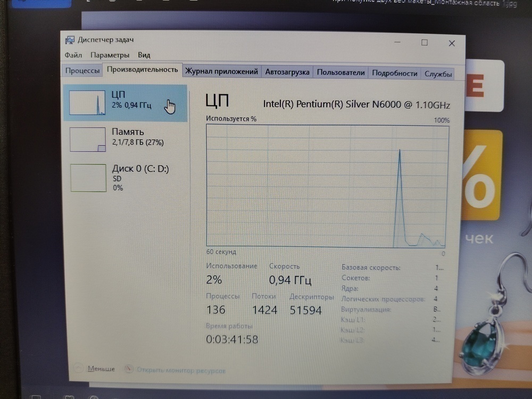Viewport: 532px width, 399px height.
Task: Go to the Пользователи tab
Action: (340, 73)
